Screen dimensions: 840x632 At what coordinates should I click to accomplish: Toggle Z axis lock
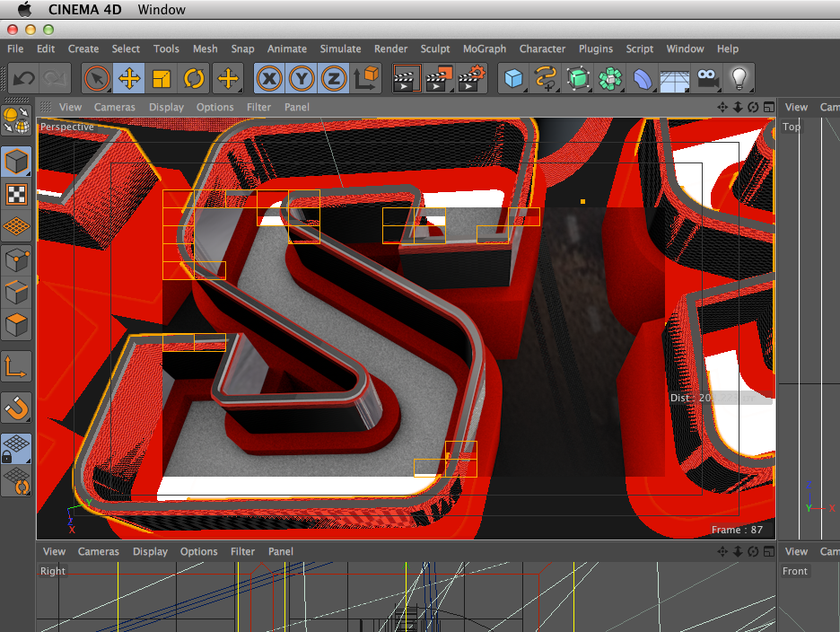point(334,79)
